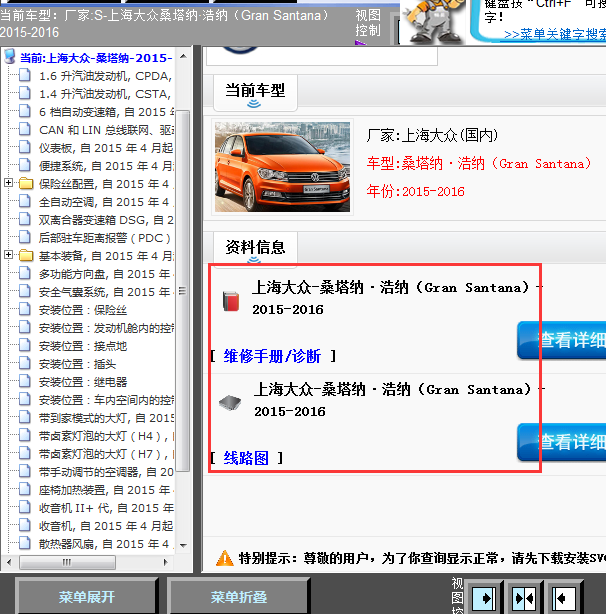
Task: Click document icon beside 座椅加热装置
Action: click(x=25, y=489)
